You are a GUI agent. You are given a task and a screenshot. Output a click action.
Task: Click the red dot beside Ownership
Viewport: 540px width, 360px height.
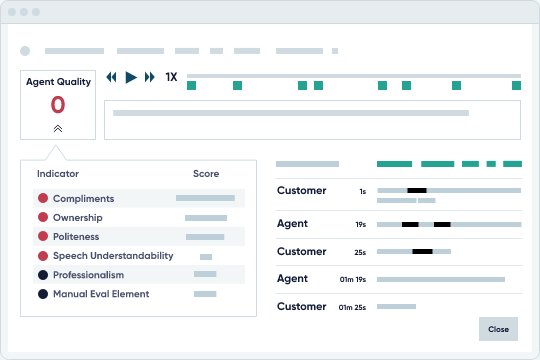[43, 217]
